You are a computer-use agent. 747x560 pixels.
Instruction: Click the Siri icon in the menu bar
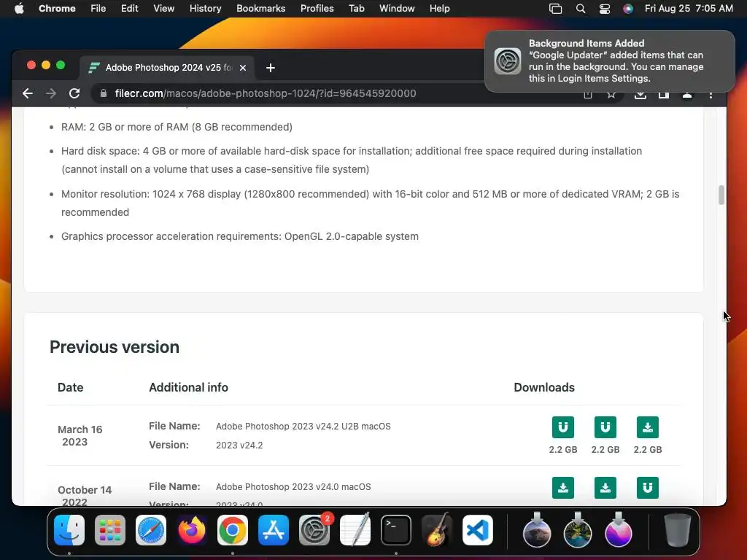click(x=628, y=9)
